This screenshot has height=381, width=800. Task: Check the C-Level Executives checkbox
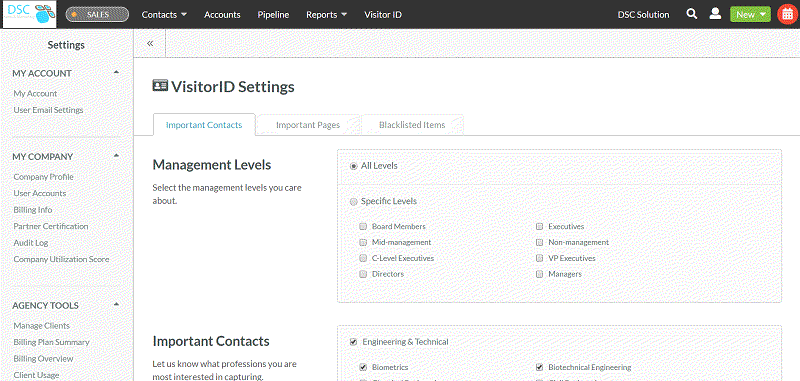(x=363, y=258)
